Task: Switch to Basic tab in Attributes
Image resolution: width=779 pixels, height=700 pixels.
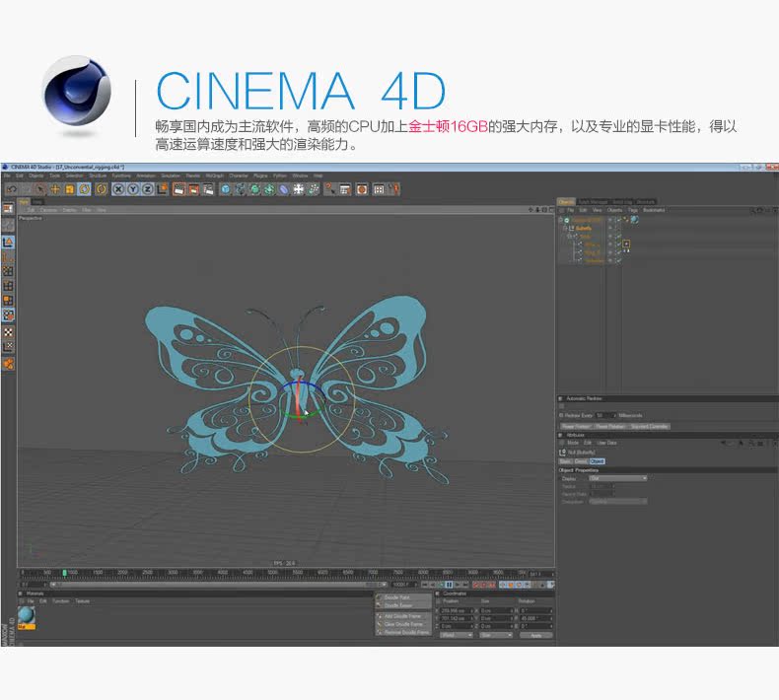Action: coord(566,461)
